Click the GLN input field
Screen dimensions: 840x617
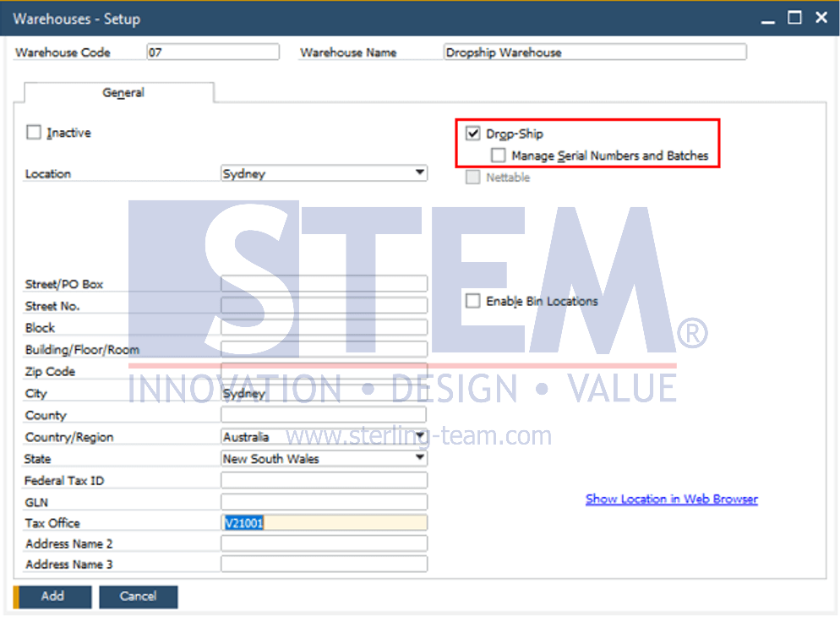pos(325,502)
